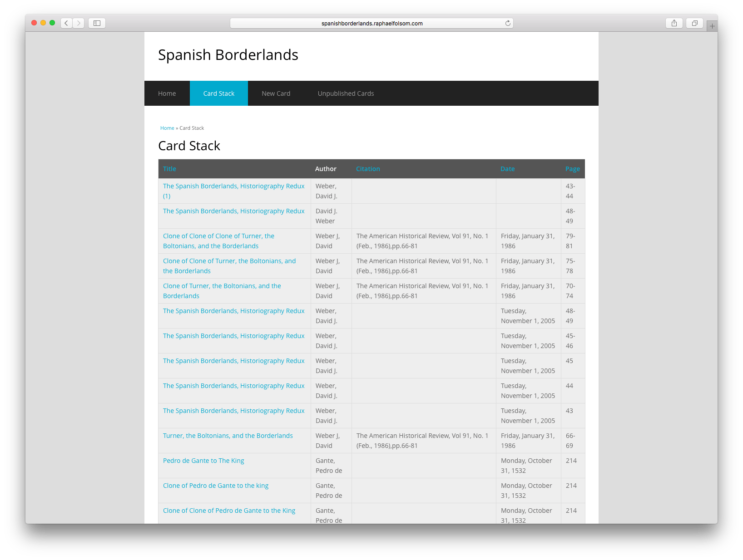Sort cards by Date column header
This screenshot has height=560, width=743.
pos(507,169)
